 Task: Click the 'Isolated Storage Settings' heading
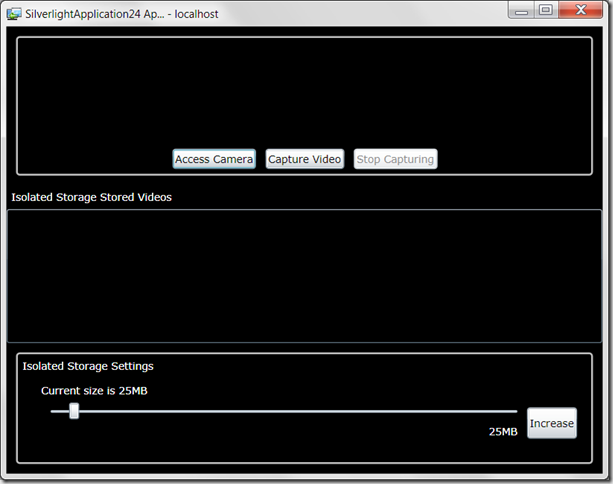point(88,366)
